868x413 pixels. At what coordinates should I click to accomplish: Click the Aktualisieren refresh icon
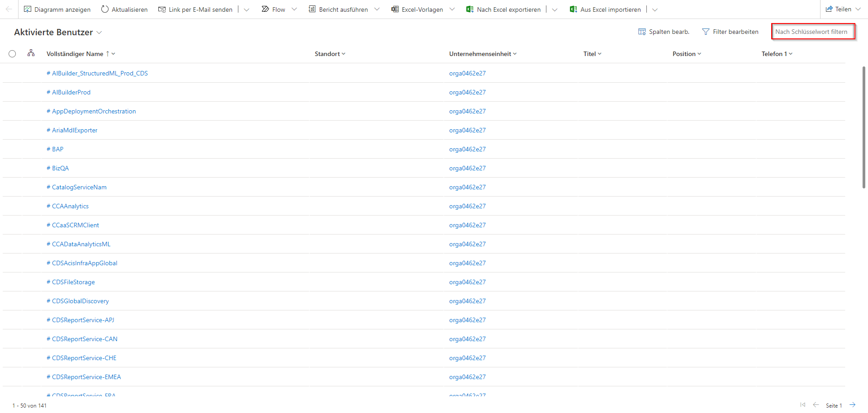[x=105, y=9]
